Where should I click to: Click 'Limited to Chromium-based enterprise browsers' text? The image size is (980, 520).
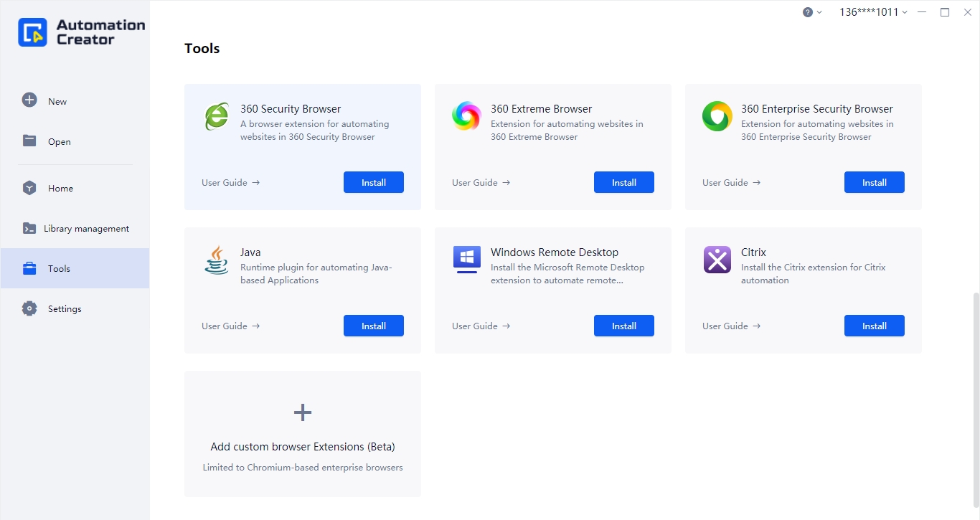[303, 468]
